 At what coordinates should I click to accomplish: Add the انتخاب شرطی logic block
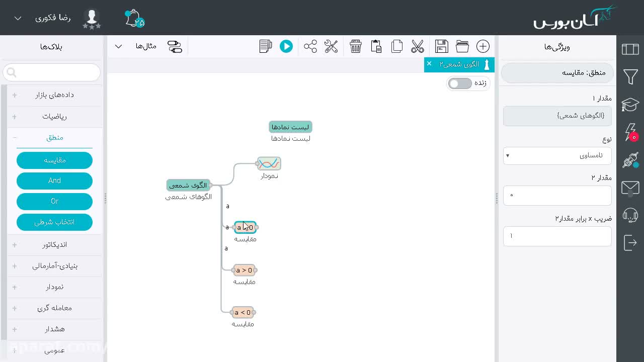54,222
